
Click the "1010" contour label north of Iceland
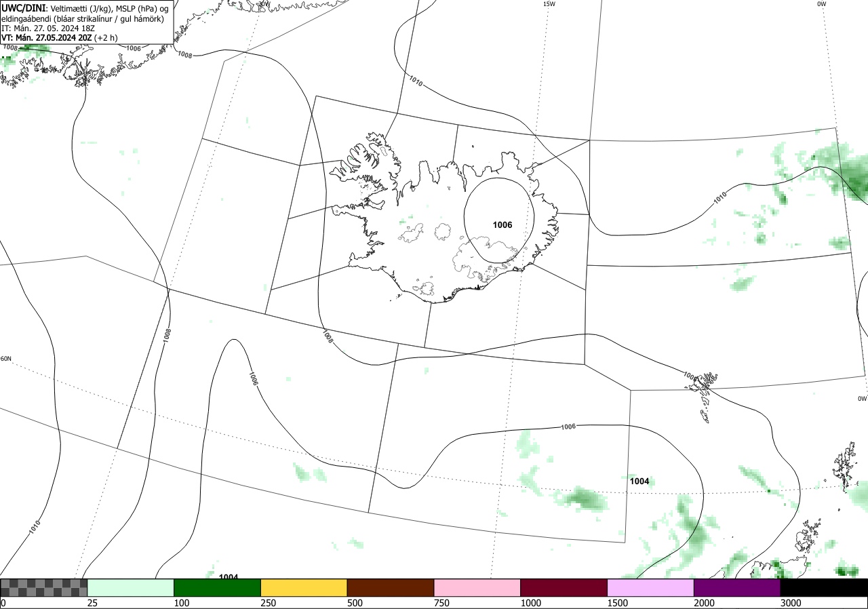click(416, 81)
